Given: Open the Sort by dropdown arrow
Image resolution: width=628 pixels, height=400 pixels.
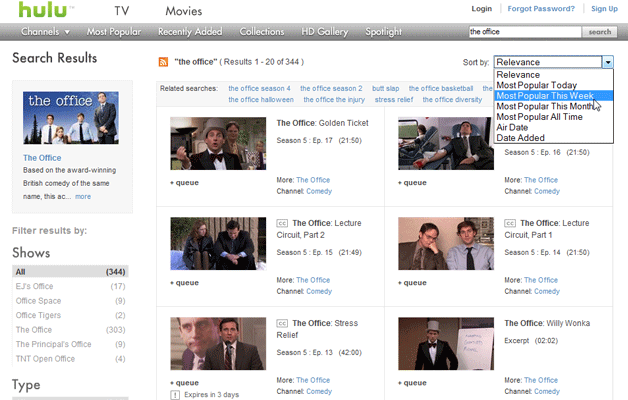Looking at the screenshot, I should (608, 62).
